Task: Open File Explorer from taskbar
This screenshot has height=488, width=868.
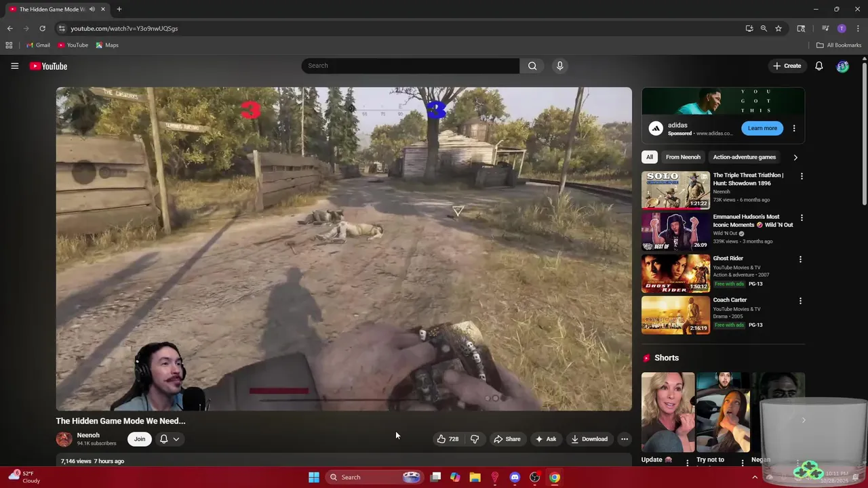Action: pos(475,477)
